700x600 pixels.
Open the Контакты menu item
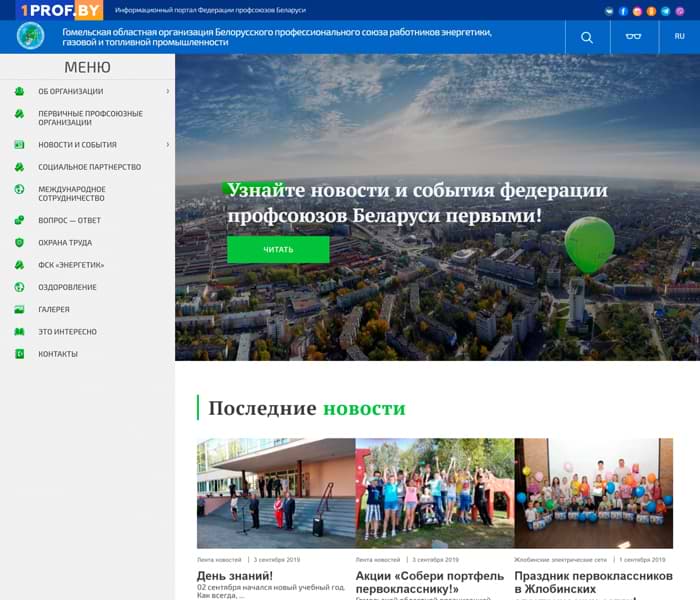[x=58, y=354]
